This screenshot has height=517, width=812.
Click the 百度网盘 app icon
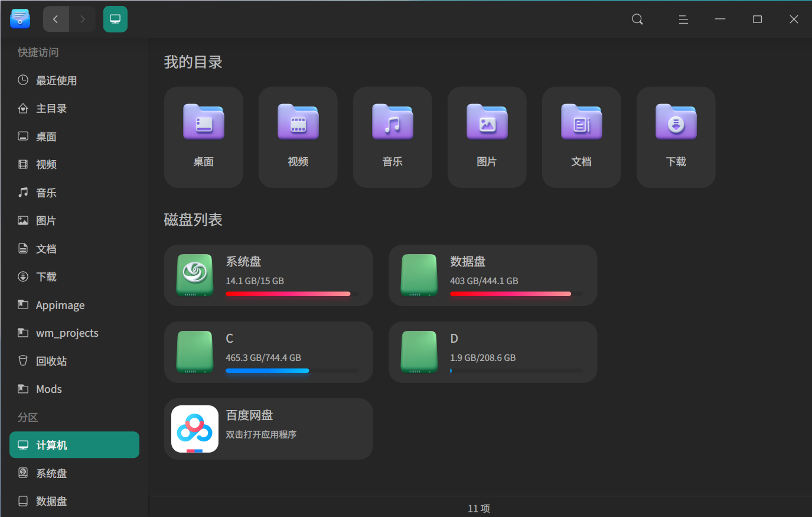pos(195,429)
